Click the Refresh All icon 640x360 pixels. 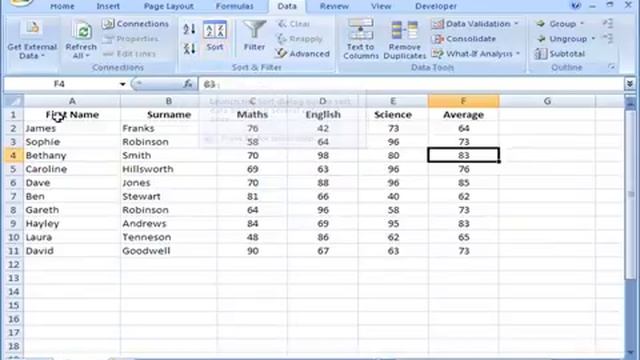[82, 31]
